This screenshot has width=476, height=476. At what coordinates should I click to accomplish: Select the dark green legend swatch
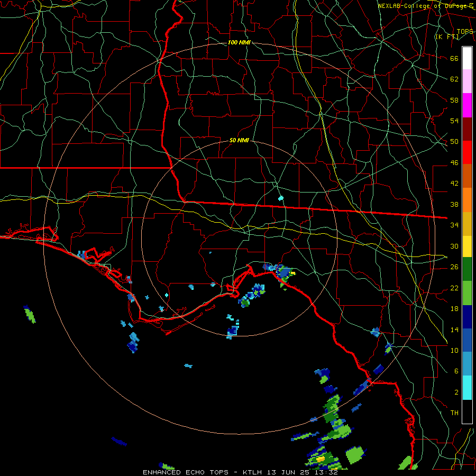coord(467,269)
